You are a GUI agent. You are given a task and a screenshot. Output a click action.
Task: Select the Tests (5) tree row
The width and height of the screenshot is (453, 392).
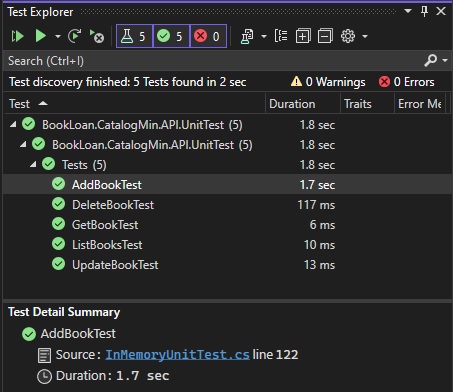(x=227, y=165)
